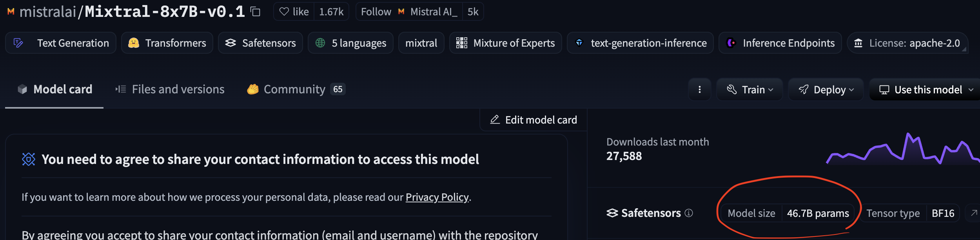The height and width of the screenshot is (240, 980).
Task: Open the three-dot more options menu
Action: (x=699, y=89)
